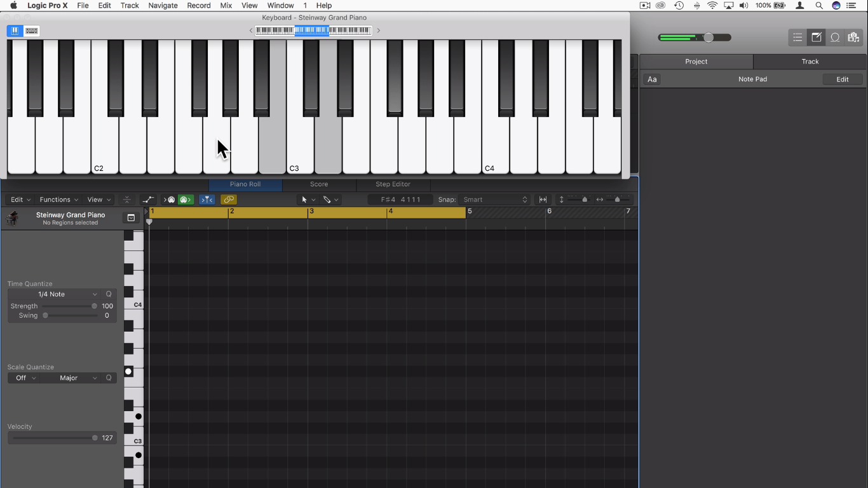Click the Swing slider

[x=69, y=316]
